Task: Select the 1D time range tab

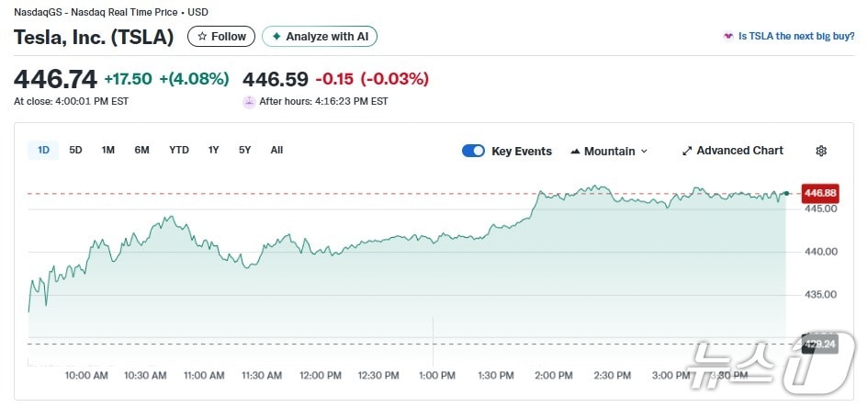Action: [43, 150]
